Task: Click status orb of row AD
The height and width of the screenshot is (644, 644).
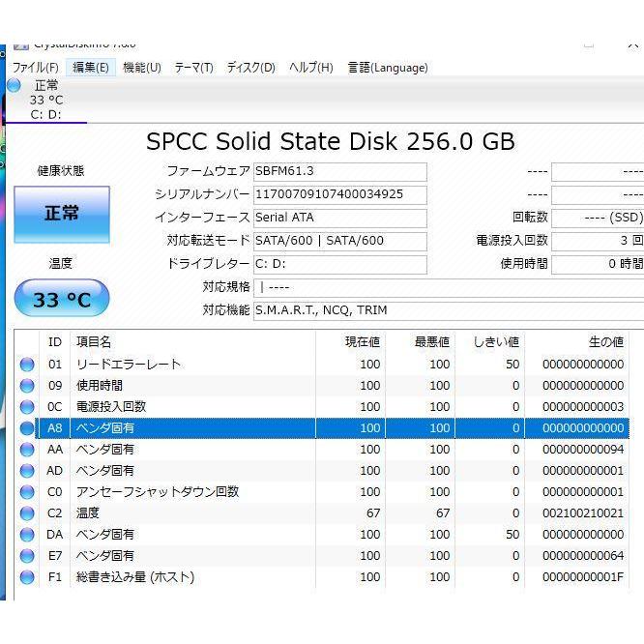Action: coord(27,471)
